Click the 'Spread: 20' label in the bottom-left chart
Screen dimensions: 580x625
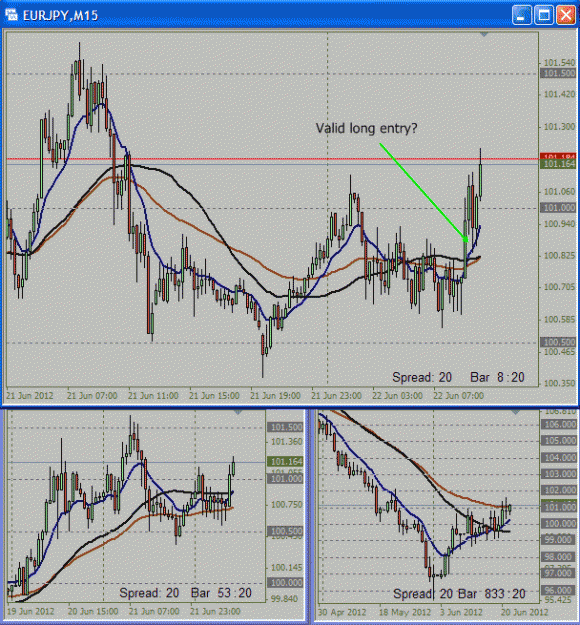click(149, 593)
